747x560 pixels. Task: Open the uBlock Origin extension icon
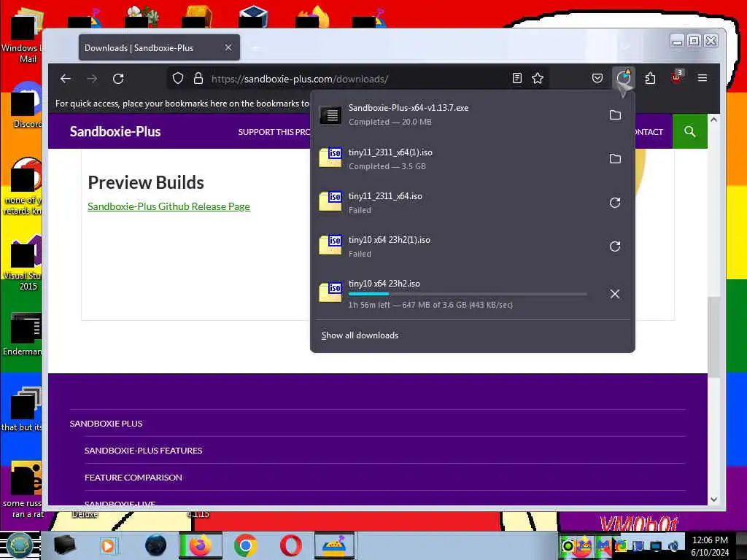click(676, 77)
